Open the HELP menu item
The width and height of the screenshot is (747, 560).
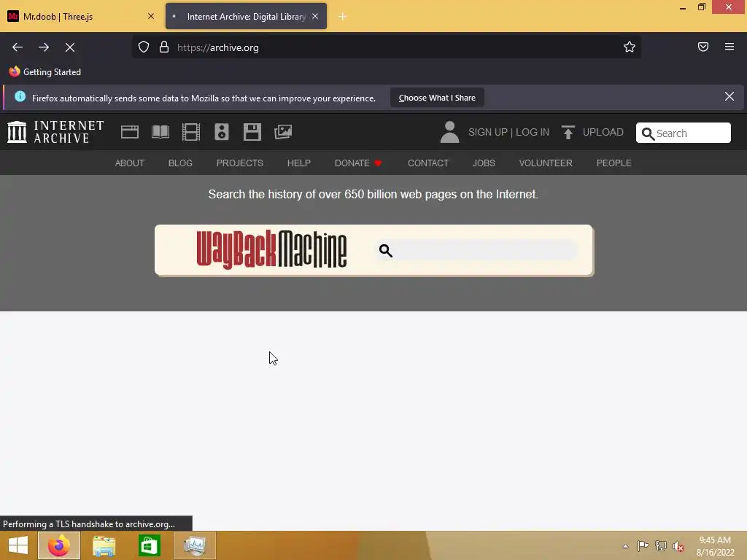tap(298, 163)
